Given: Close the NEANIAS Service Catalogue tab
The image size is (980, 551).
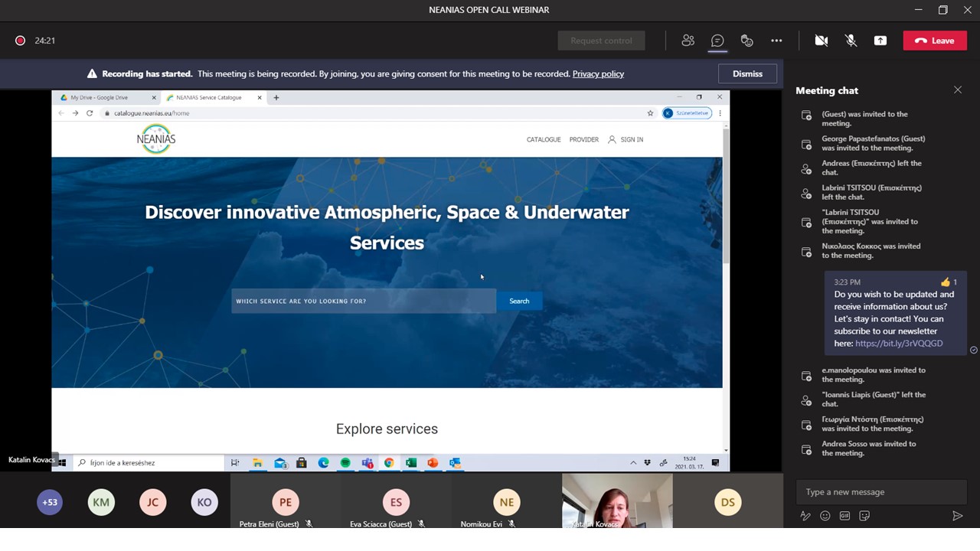Looking at the screenshot, I should (260, 97).
